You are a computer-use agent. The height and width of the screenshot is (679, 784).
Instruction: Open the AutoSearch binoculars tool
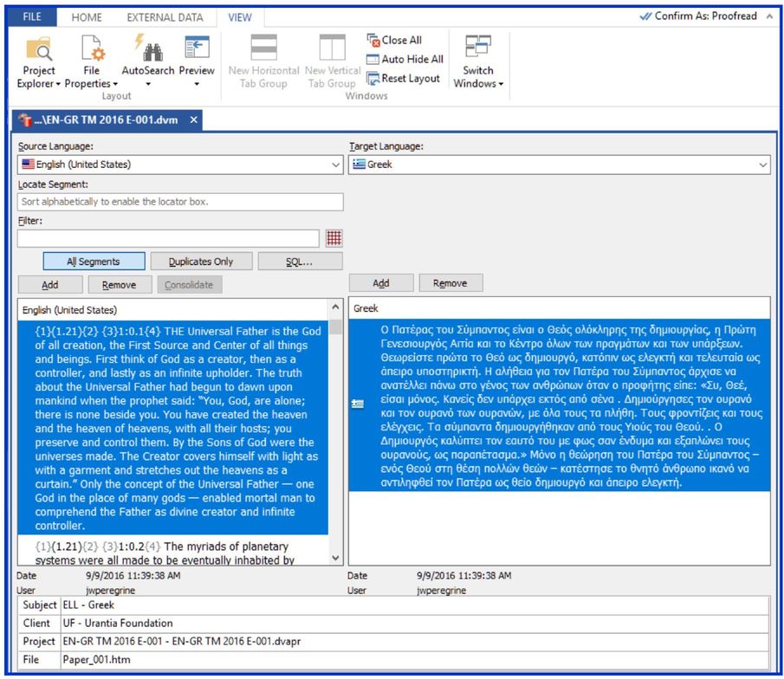point(146,51)
